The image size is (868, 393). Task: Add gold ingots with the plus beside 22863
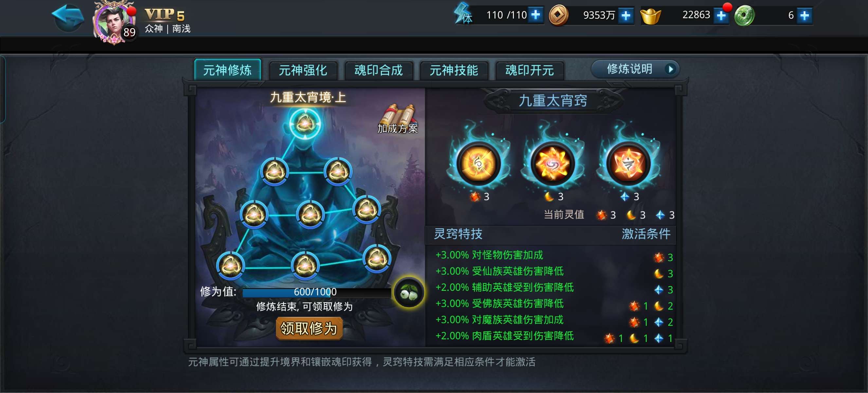721,15
